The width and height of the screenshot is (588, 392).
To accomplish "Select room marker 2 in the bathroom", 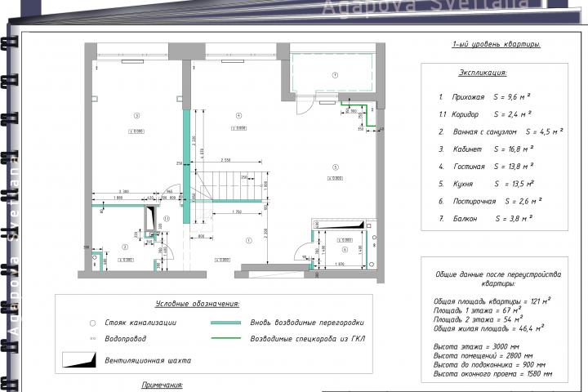I will point(125,247).
